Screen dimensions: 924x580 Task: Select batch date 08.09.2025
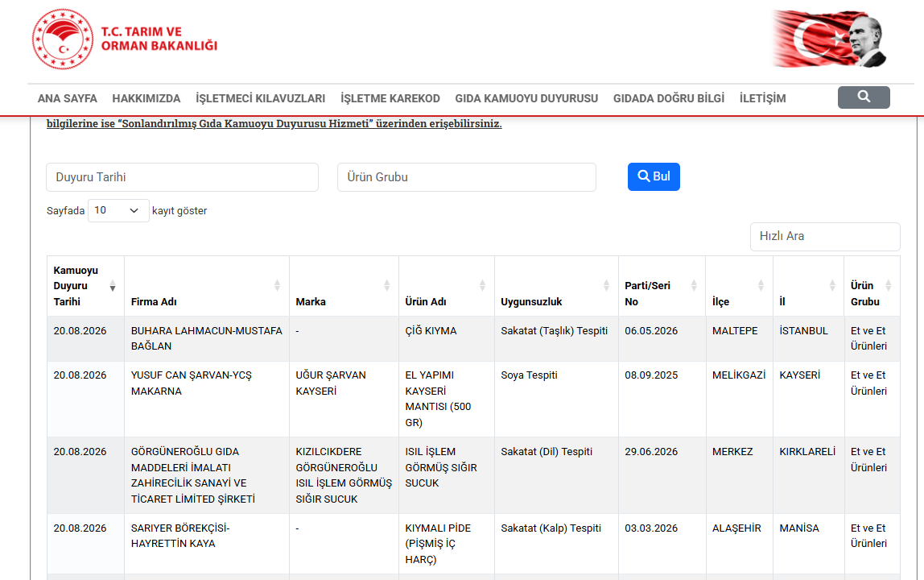(x=661, y=399)
